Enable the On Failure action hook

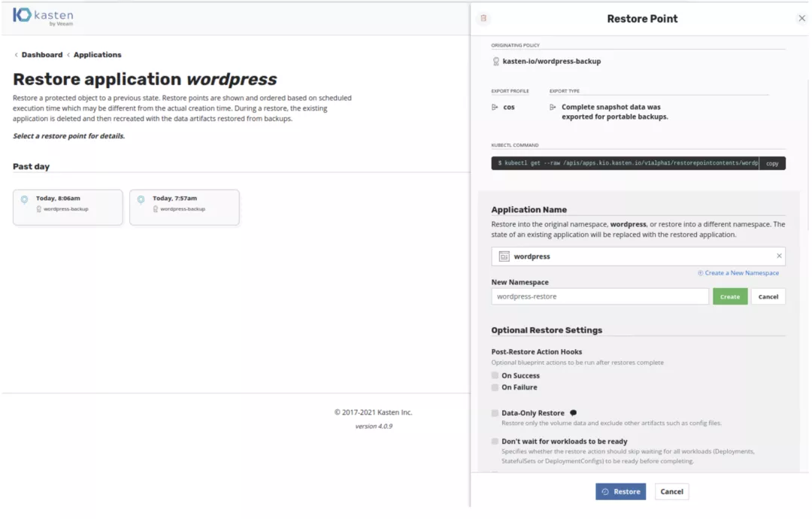[495, 387]
